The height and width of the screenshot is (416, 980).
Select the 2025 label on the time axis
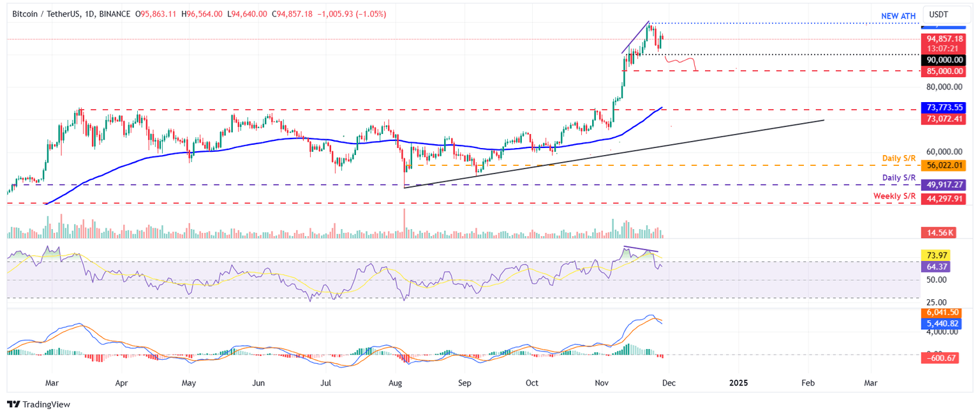pyautogui.click(x=738, y=383)
